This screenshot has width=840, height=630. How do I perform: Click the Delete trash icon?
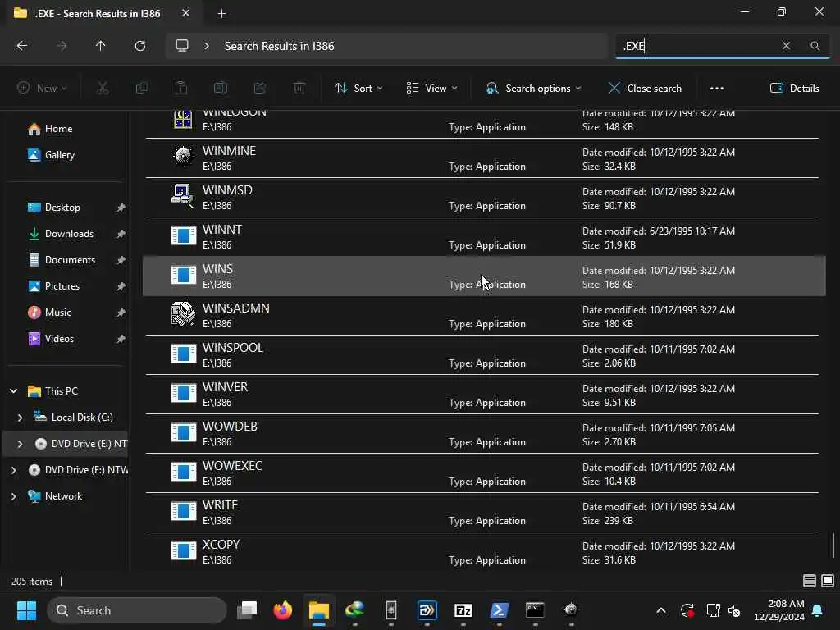click(x=299, y=89)
